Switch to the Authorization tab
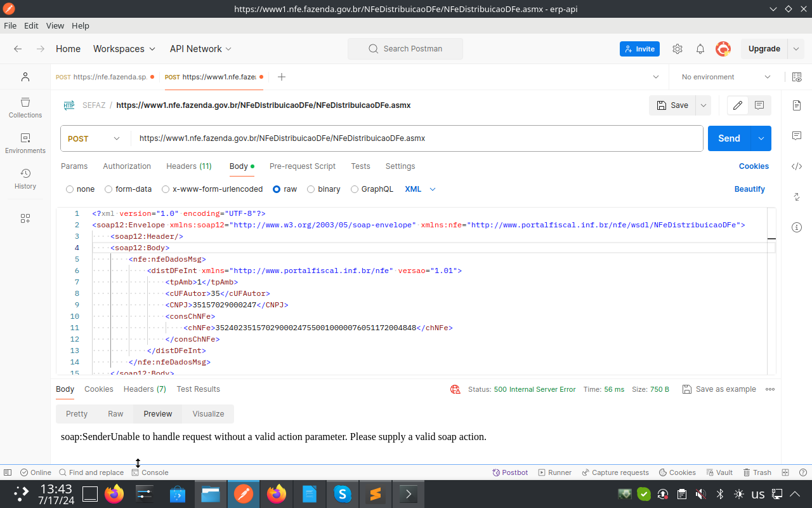 (x=127, y=166)
